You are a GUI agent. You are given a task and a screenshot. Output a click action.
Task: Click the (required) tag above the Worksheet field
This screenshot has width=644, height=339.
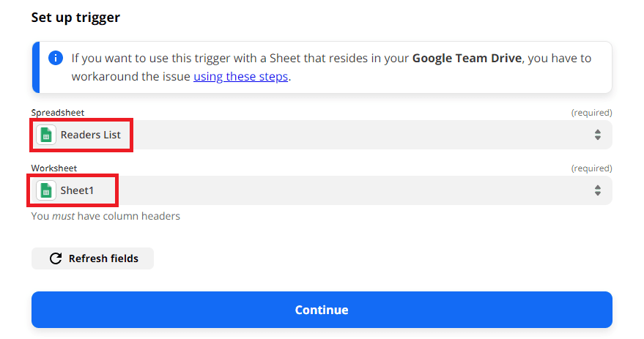coord(591,168)
